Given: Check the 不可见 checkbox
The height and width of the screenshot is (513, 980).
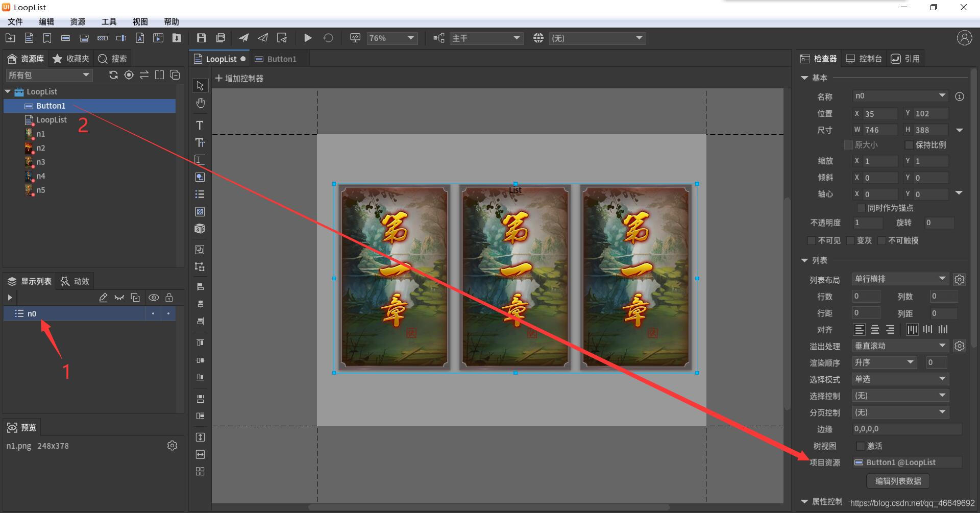Looking at the screenshot, I should coord(811,240).
